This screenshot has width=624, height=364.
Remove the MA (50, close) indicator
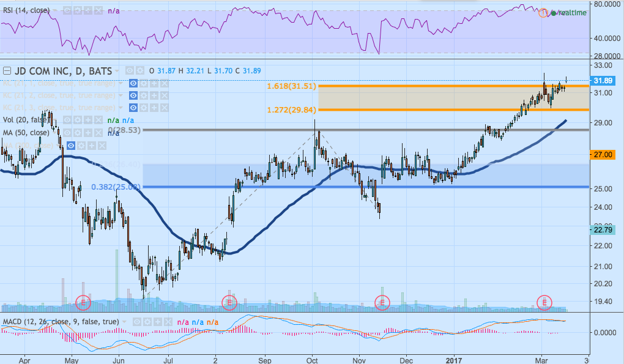[x=98, y=133]
